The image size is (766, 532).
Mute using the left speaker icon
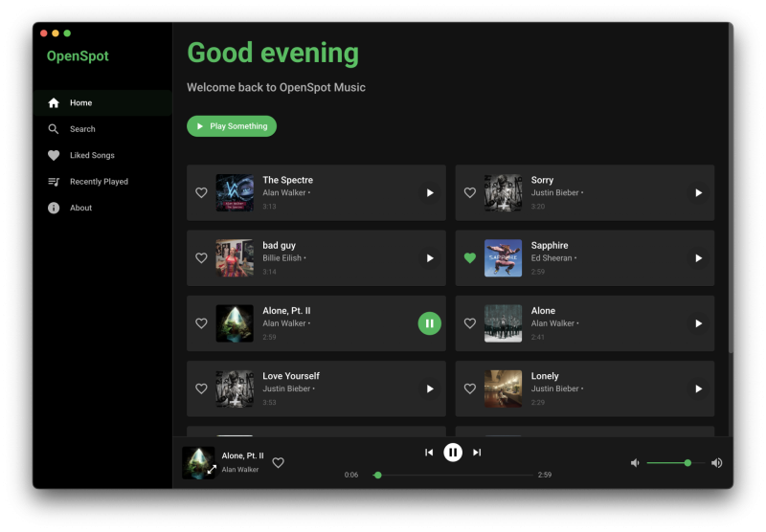(x=634, y=463)
